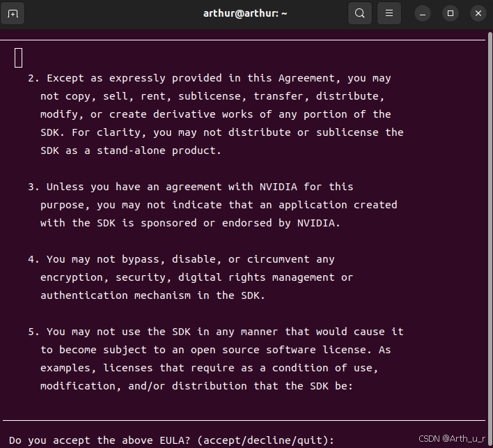Open the hamburger main menu
Image resolution: width=493 pixels, height=448 pixels.
pos(389,13)
